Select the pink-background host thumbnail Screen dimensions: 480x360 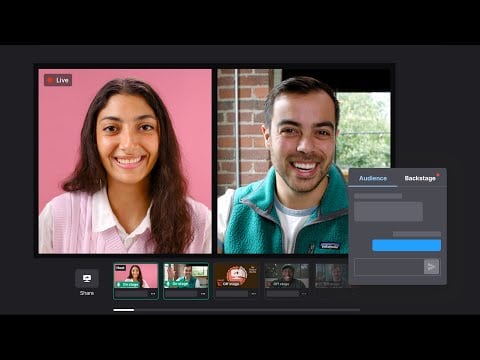click(x=136, y=276)
